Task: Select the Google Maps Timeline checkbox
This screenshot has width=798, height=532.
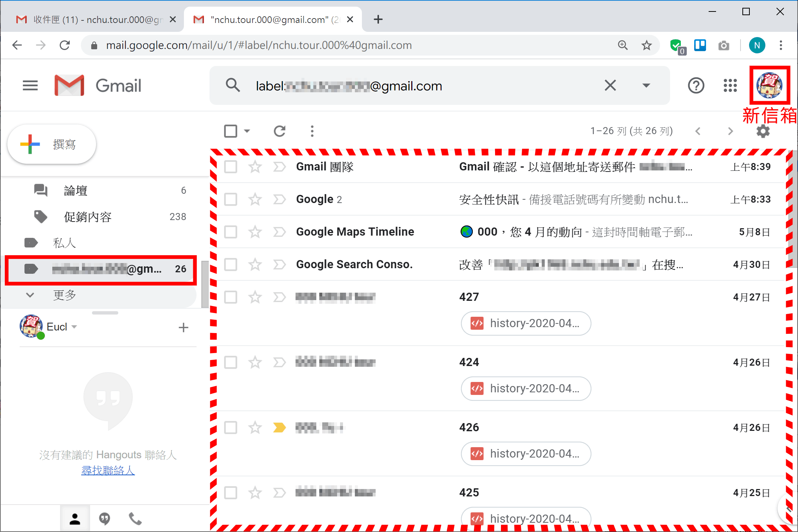Action: pyautogui.click(x=231, y=232)
